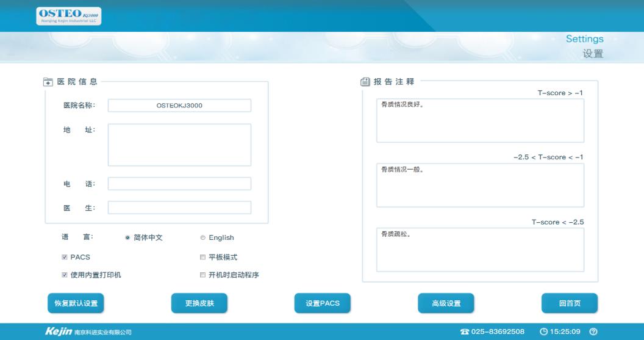Click the 医院名称 input field
This screenshot has width=644, height=340.
(179, 106)
